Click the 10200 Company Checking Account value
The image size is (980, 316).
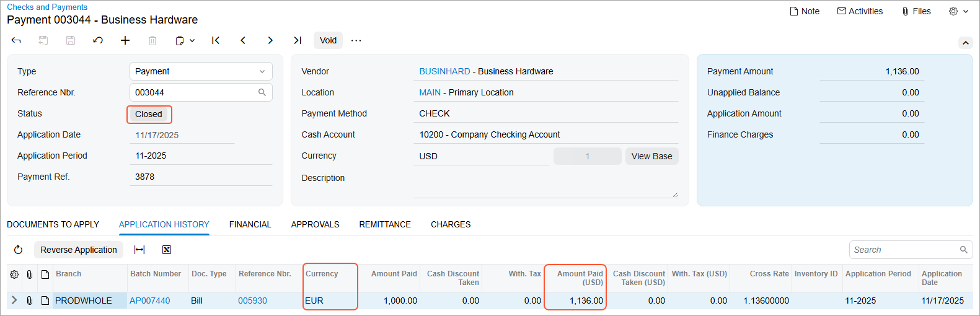tap(490, 134)
